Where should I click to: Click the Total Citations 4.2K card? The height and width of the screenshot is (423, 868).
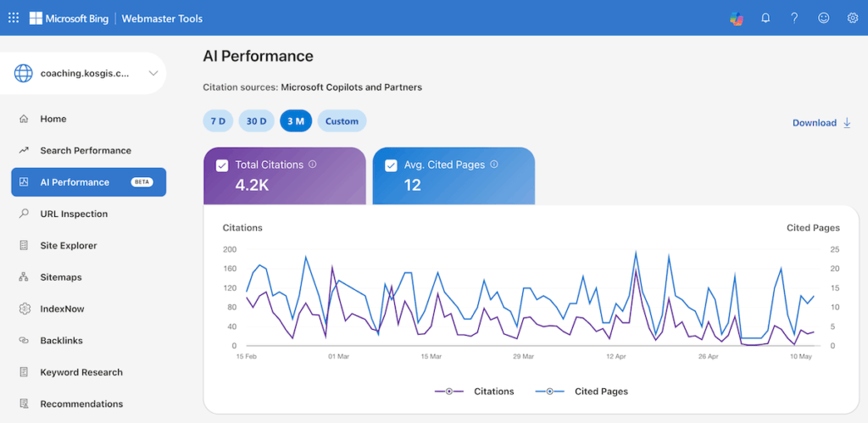tap(285, 176)
